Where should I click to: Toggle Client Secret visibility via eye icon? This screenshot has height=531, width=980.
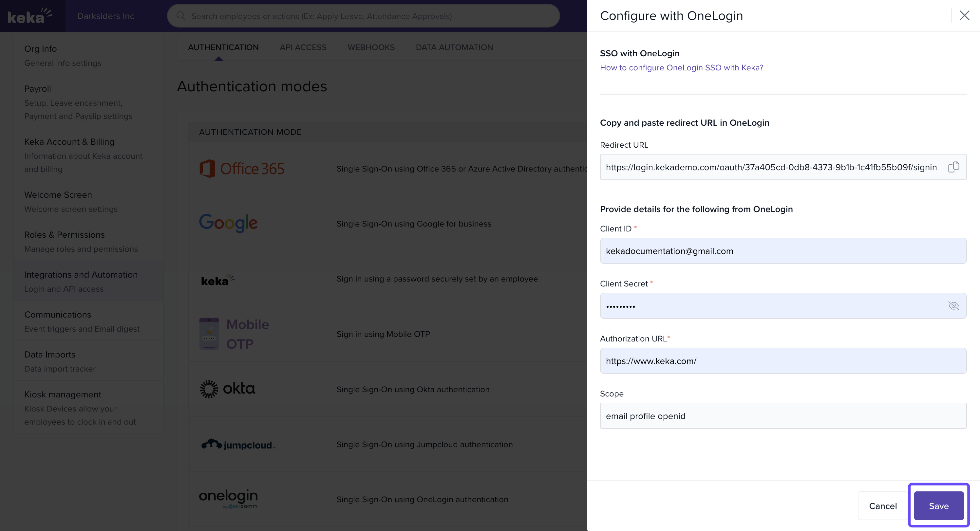[953, 306]
